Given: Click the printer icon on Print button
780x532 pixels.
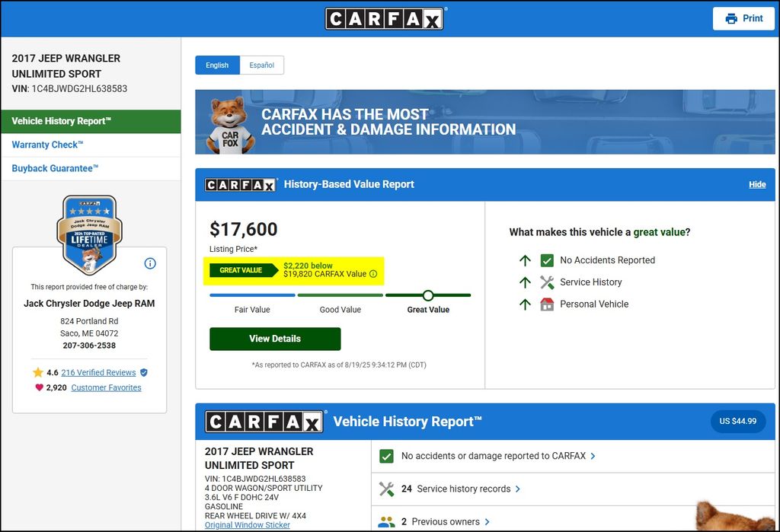Looking at the screenshot, I should click(x=731, y=19).
